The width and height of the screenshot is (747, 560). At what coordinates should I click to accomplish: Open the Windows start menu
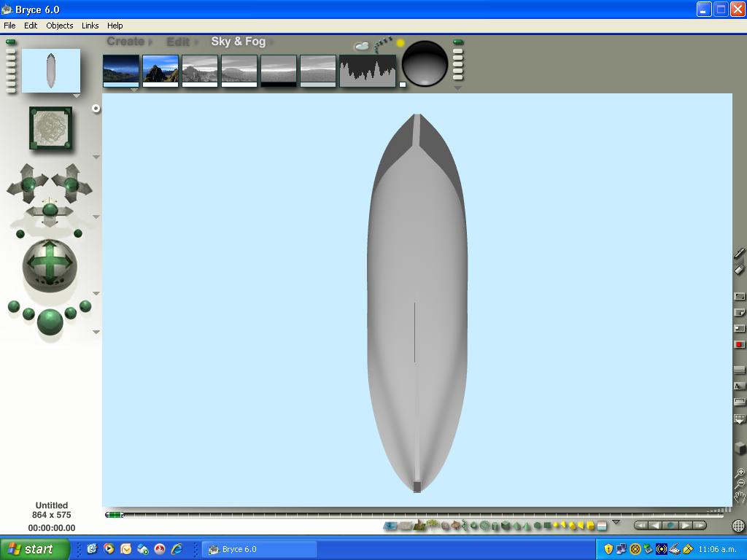35,549
